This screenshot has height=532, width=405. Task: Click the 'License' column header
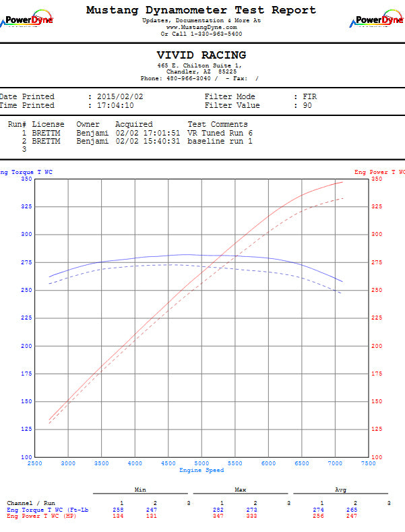48,124
